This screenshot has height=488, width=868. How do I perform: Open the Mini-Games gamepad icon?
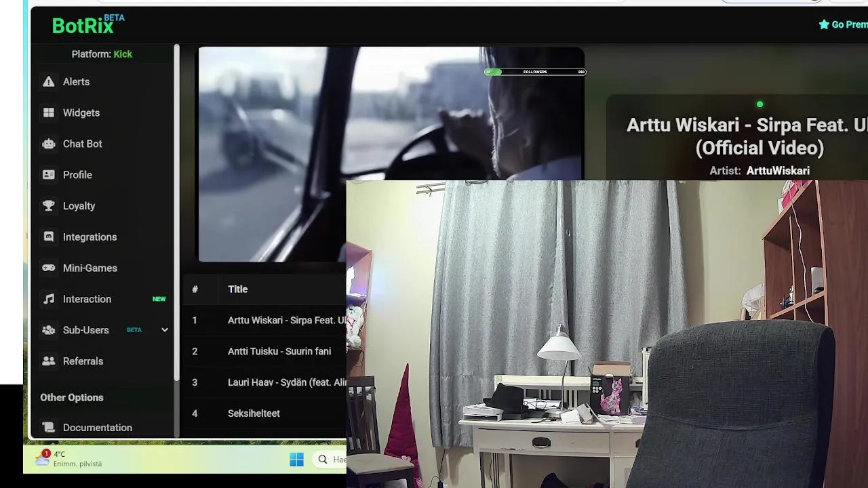coord(49,268)
